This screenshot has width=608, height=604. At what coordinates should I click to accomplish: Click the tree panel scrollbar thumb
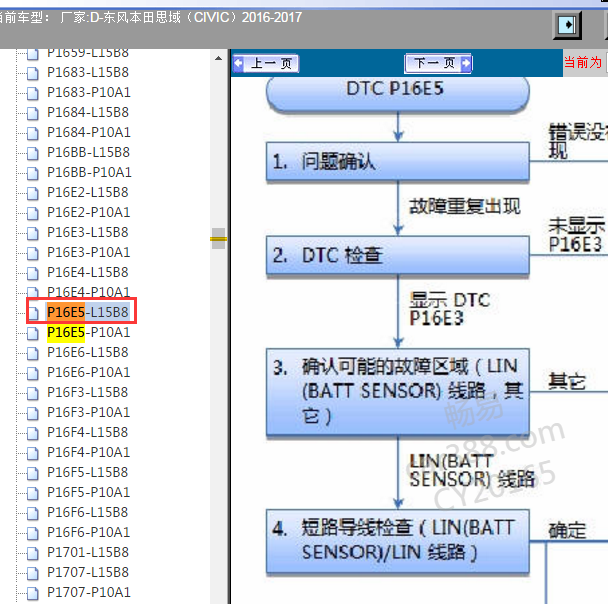218,238
